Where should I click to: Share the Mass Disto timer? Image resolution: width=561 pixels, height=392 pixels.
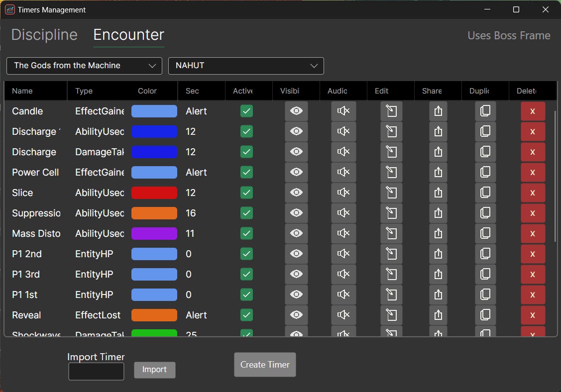point(438,233)
